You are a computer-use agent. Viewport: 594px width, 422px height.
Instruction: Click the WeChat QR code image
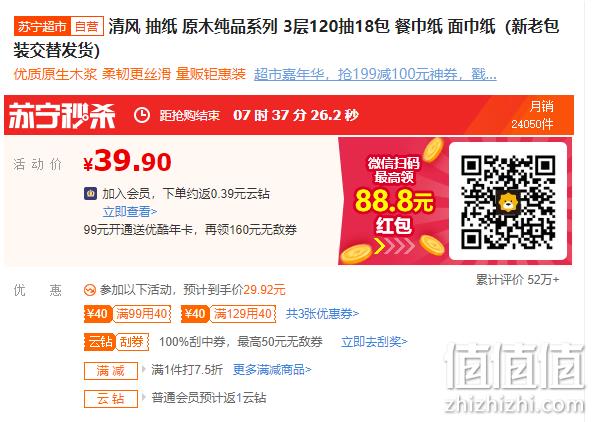tap(508, 202)
